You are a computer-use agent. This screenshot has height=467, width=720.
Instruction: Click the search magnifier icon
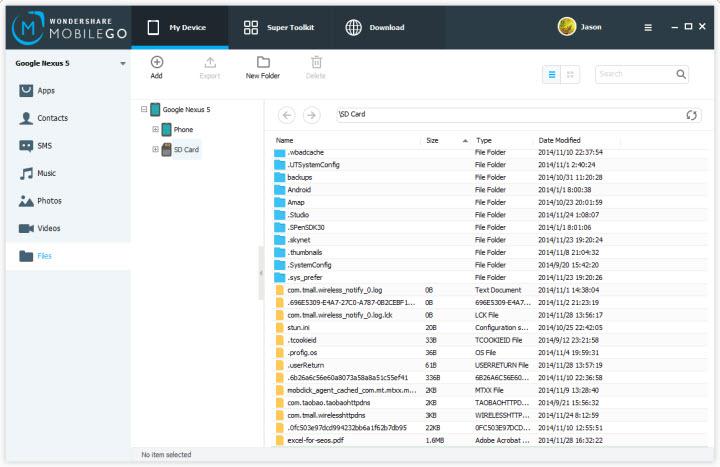681,74
